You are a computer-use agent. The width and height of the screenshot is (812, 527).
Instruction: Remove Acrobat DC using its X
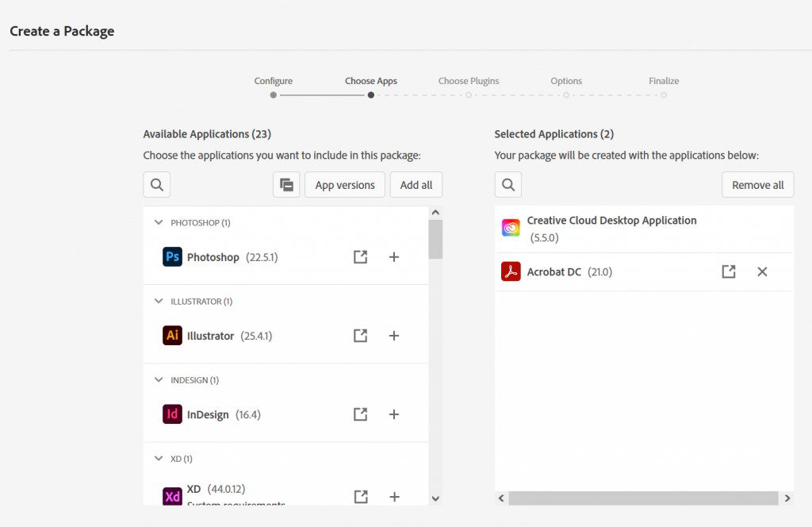762,271
